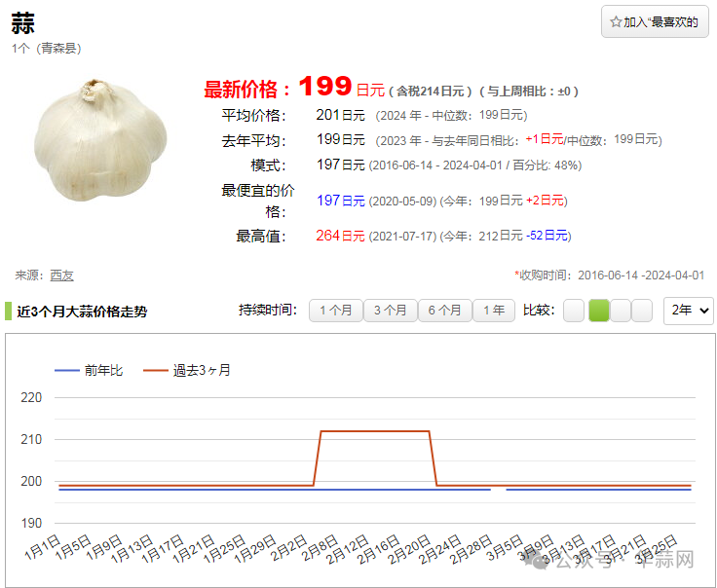Select the 1 年 duration button
This screenshot has height=588, width=717.
pos(494,311)
